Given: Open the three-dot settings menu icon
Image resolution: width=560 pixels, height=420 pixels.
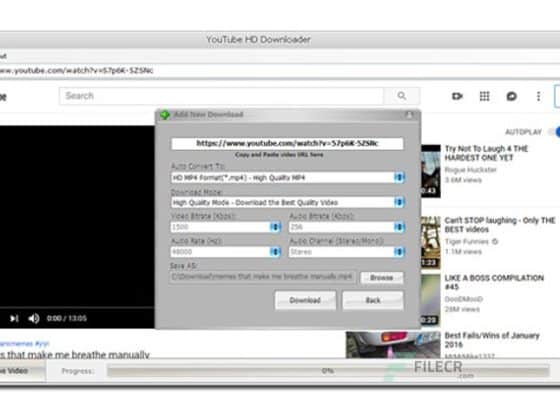Looking at the screenshot, I should [539, 96].
